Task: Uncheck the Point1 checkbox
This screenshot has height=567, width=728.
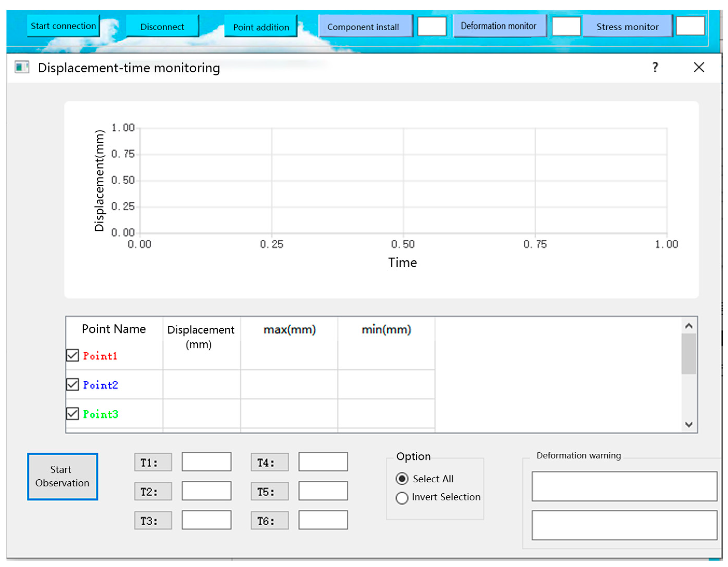Action: click(72, 356)
